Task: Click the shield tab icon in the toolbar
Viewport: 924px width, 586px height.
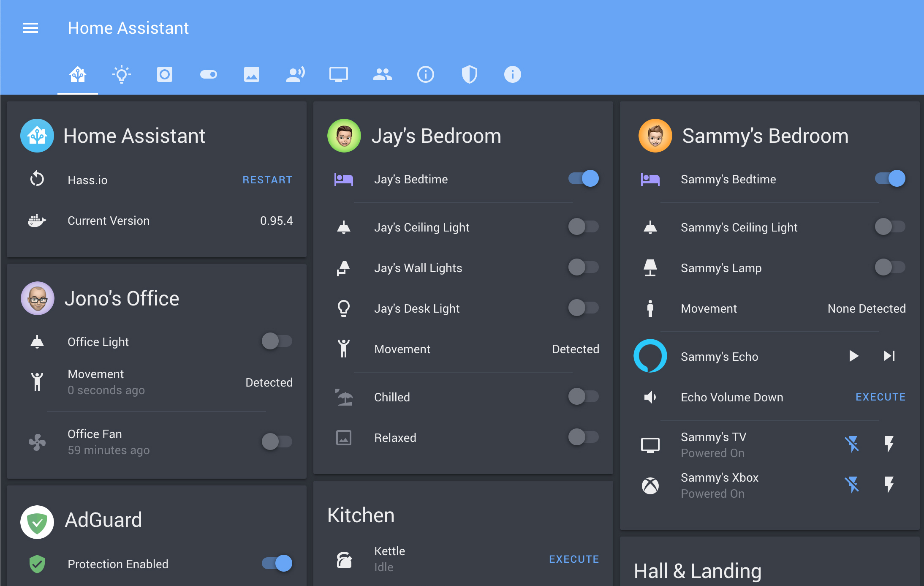Action: tap(469, 74)
